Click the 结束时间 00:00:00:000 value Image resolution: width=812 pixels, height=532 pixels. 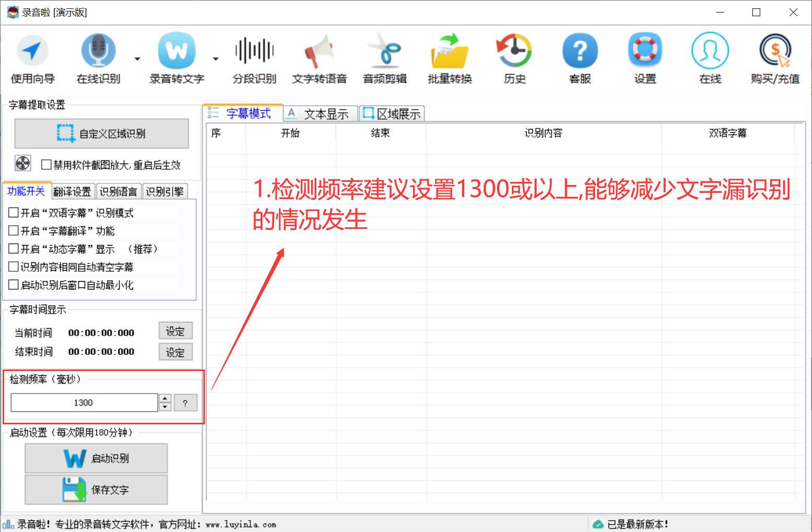tap(101, 352)
